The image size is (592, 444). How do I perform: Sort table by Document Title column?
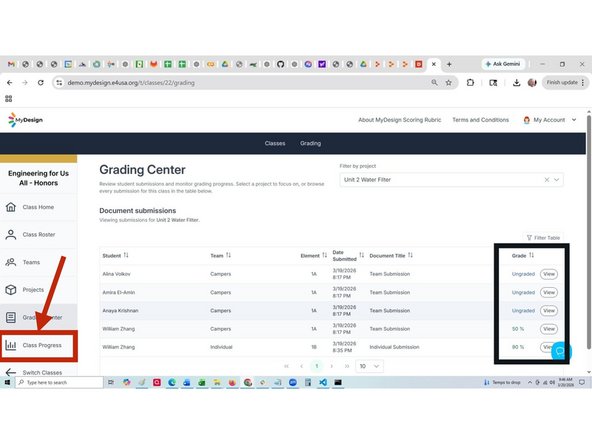point(410,255)
